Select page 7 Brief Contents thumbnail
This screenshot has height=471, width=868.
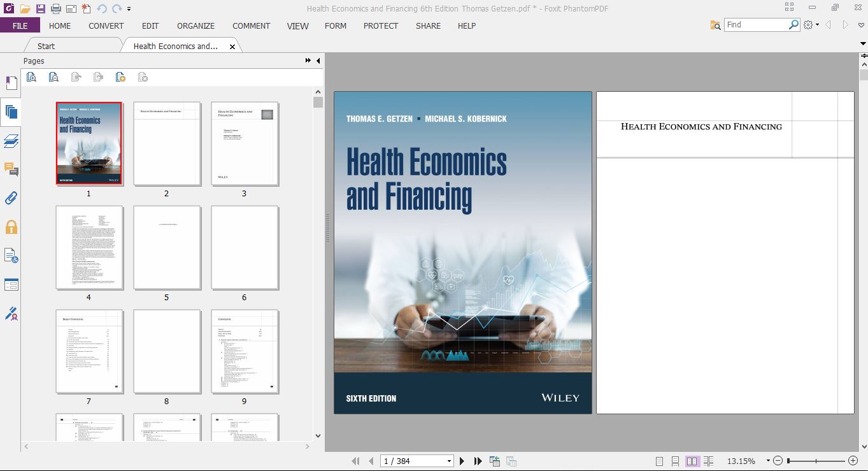click(89, 351)
